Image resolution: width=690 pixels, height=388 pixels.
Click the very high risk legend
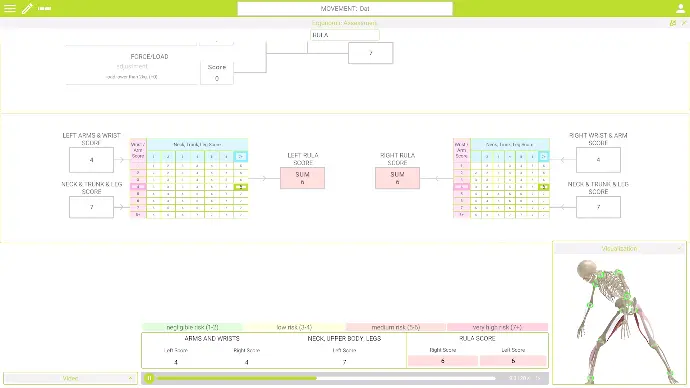click(497, 327)
